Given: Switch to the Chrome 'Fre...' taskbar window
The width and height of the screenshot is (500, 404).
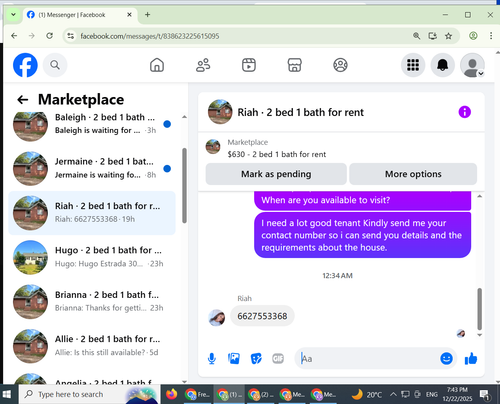Looking at the screenshot, I should tap(197, 394).
